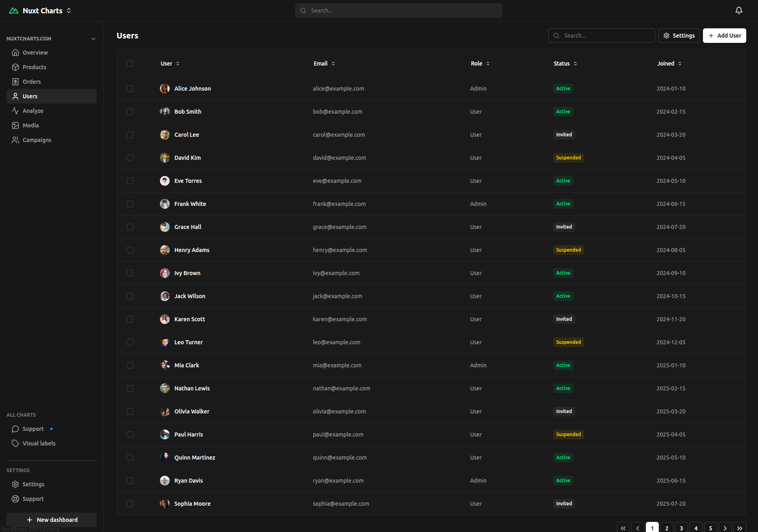This screenshot has width=758, height=532.
Task: Click the notification bell icon
Action: pyautogui.click(x=739, y=11)
